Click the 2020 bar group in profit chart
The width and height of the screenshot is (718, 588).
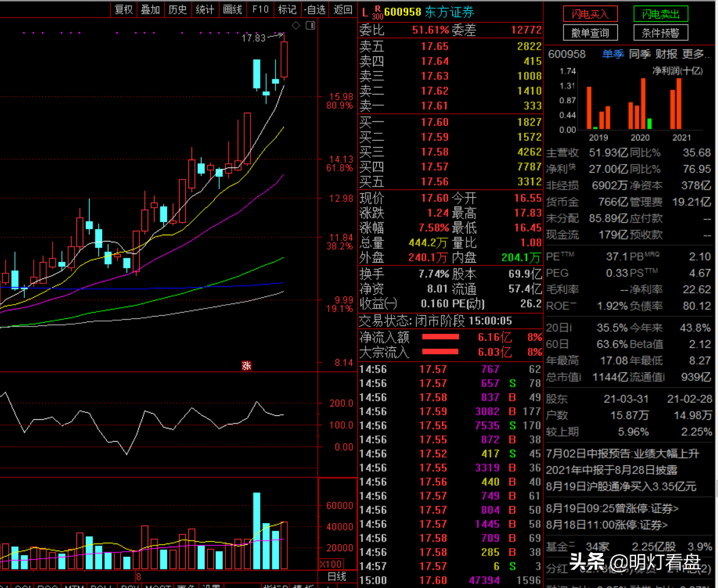(x=640, y=104)
